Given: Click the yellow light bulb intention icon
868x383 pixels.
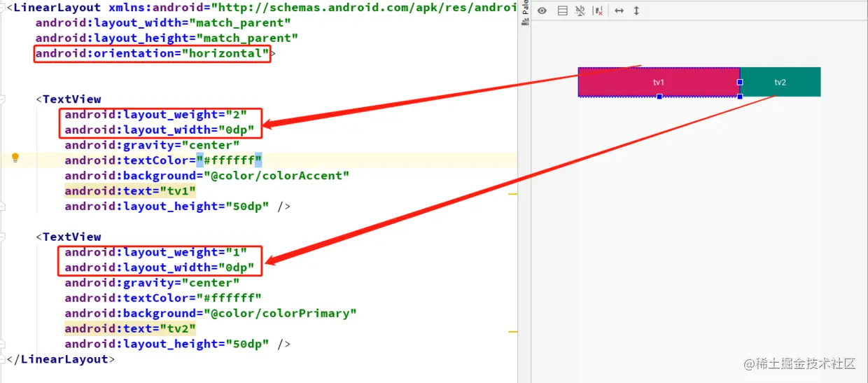Looking at the screenshot, I should click(15, 158).
